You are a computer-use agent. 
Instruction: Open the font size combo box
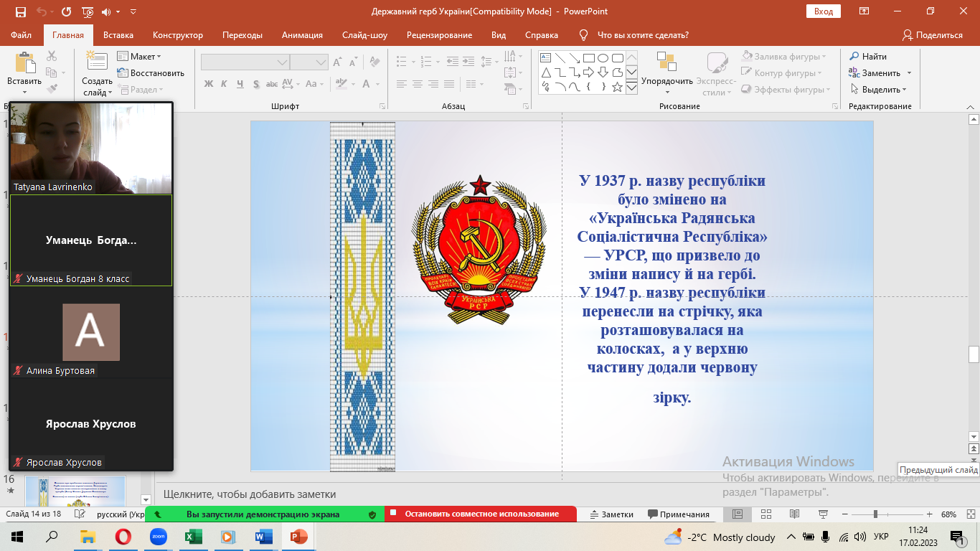point(309,62)
